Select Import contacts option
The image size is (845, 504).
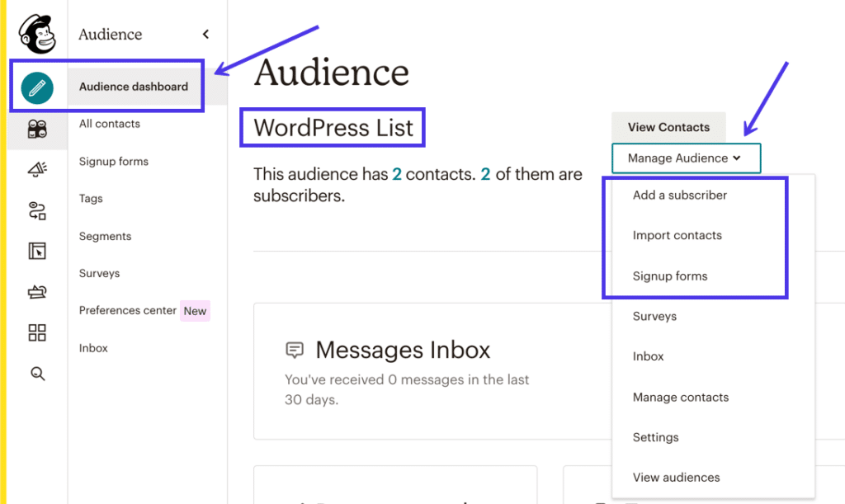coord(677,235)
